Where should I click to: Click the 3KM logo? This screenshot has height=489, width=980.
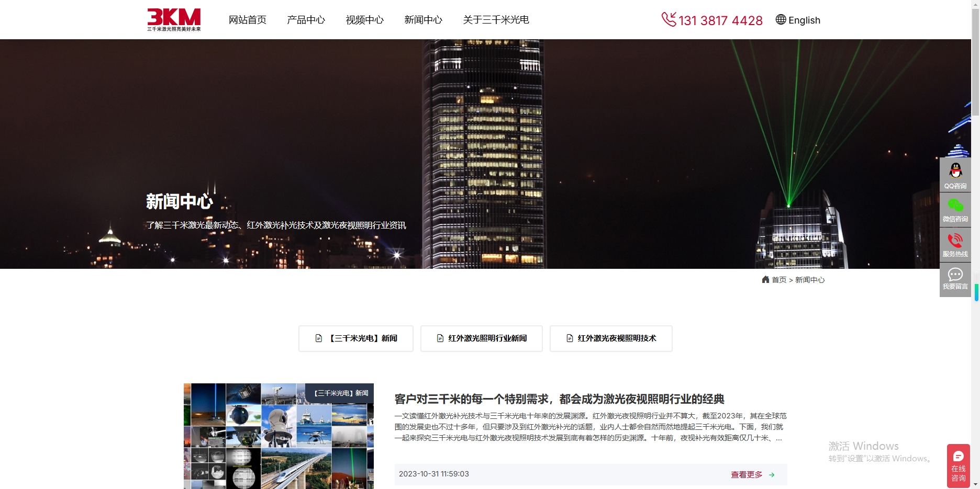pos(174,19)
